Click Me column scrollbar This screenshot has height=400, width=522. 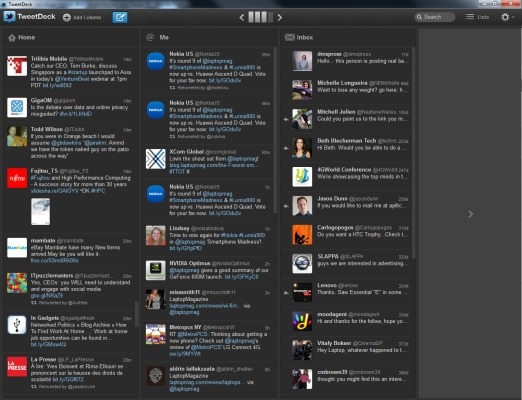(x=275, y=130)
